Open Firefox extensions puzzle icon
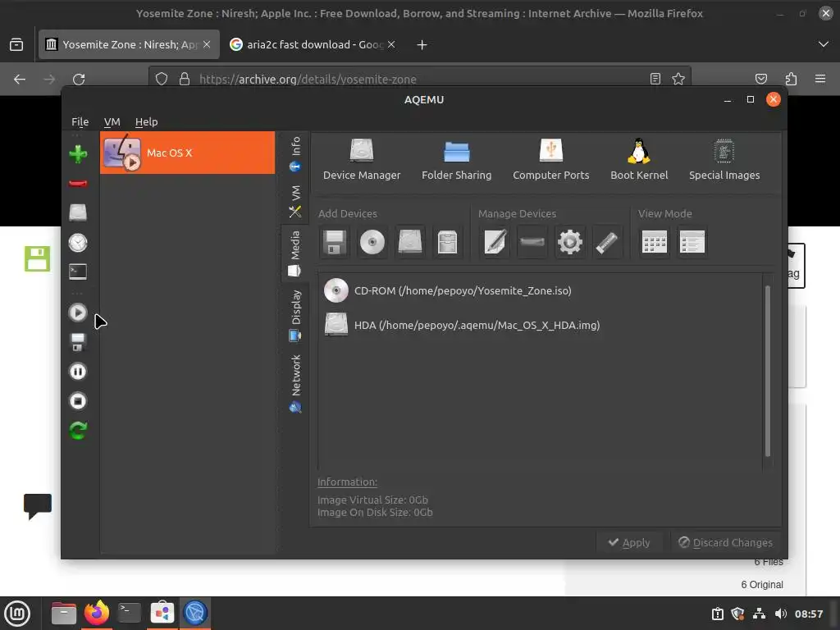The height and width of the screenshot is (630, 840). tap(791, 80)
